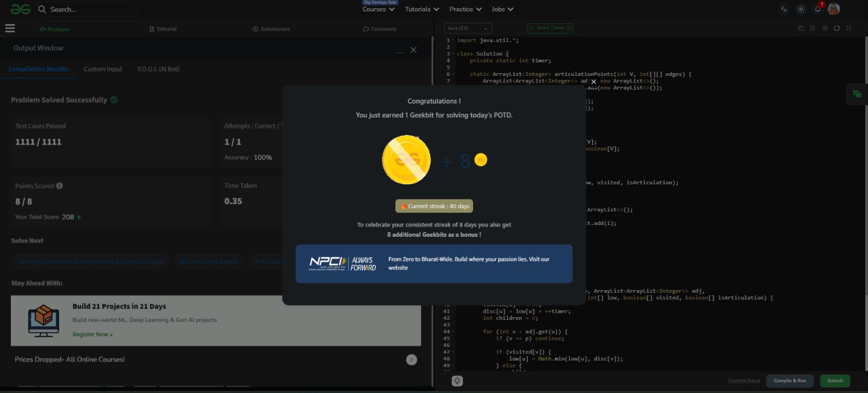Select the Y.O.G.I. (AI Bot) tab

[158, 69]
